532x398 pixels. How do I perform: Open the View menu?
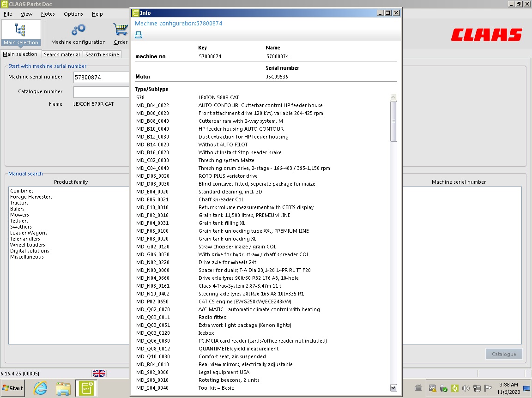26,14
